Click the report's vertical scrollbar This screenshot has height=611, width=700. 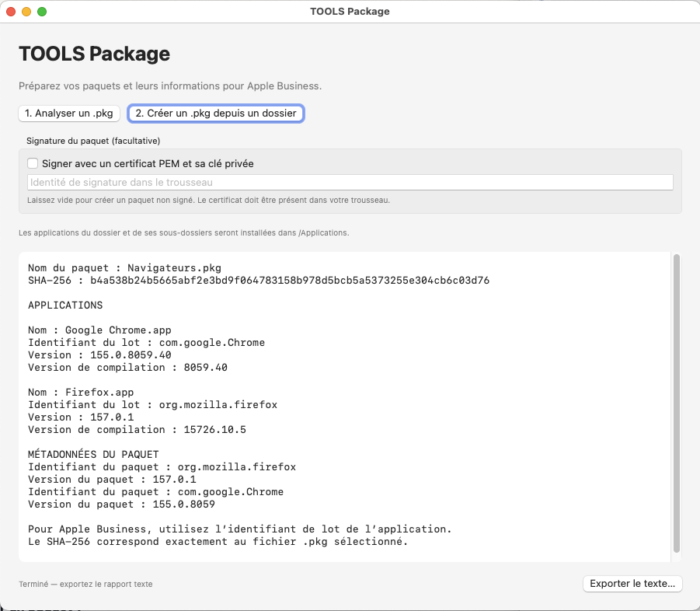tap(677, 403)
